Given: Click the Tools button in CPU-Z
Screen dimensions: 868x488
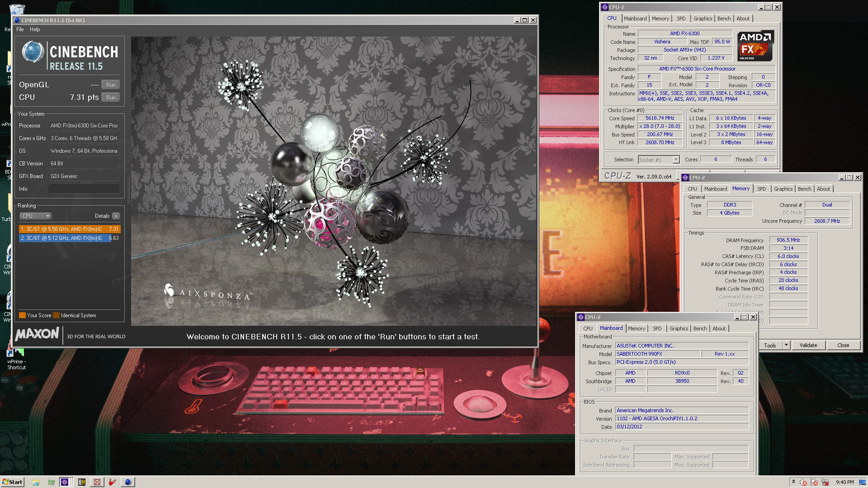Looking at the screenshot, I should tap(770, 345).
